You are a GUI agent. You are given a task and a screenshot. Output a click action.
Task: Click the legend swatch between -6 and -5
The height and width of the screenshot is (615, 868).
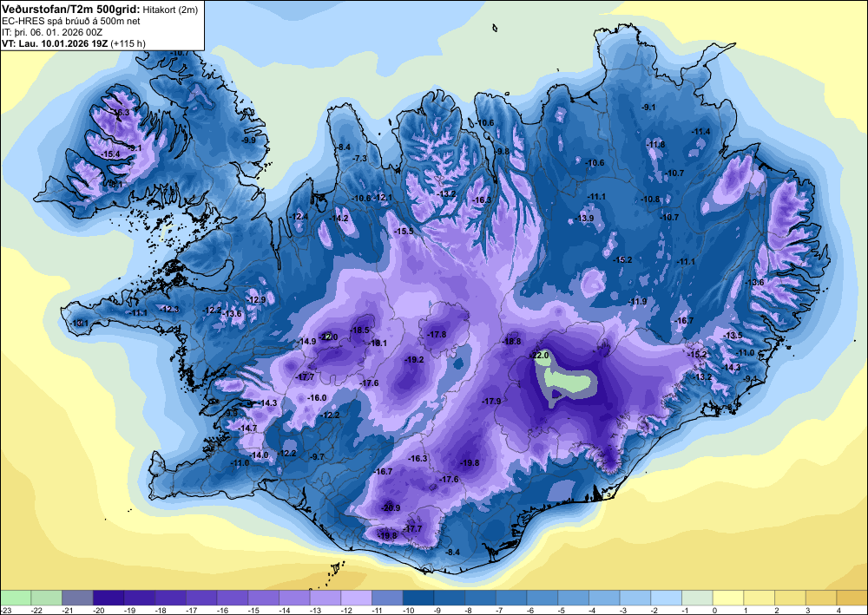tap(542, 598)
